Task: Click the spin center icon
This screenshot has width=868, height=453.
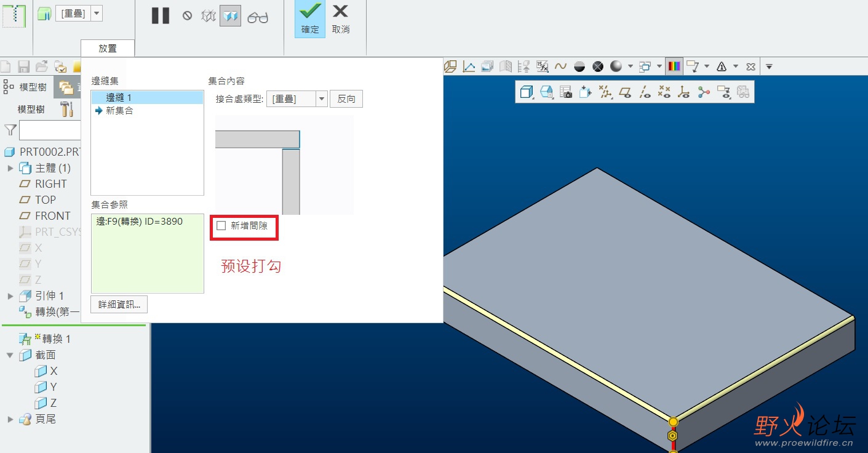Action: click(x=704, y=92)
